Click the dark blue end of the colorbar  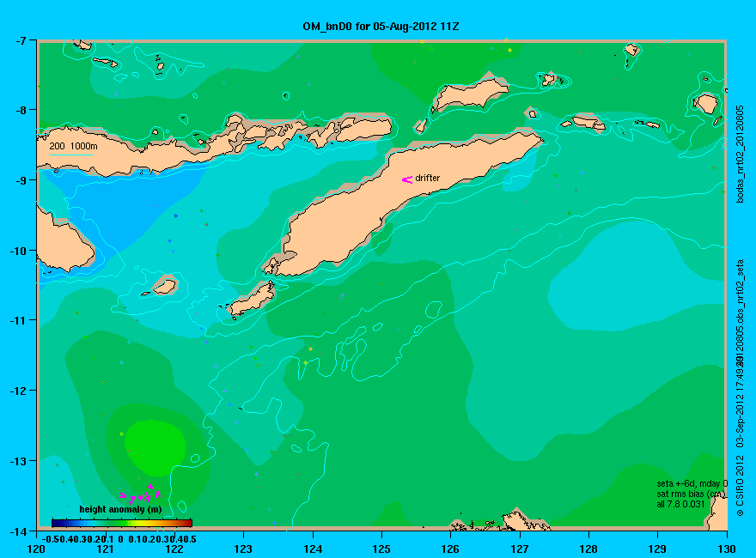click(57, 524)
